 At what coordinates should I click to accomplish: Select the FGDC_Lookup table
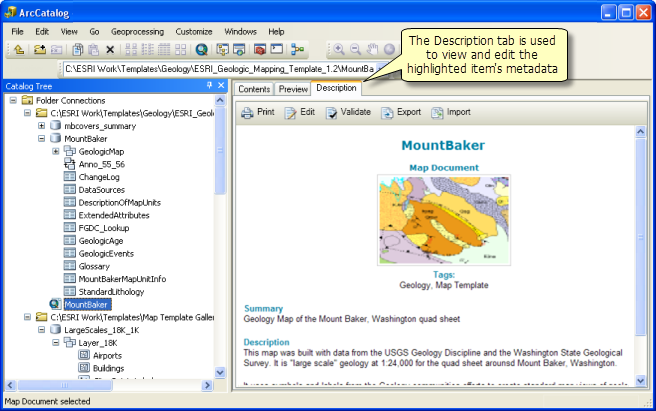[104, 228]
